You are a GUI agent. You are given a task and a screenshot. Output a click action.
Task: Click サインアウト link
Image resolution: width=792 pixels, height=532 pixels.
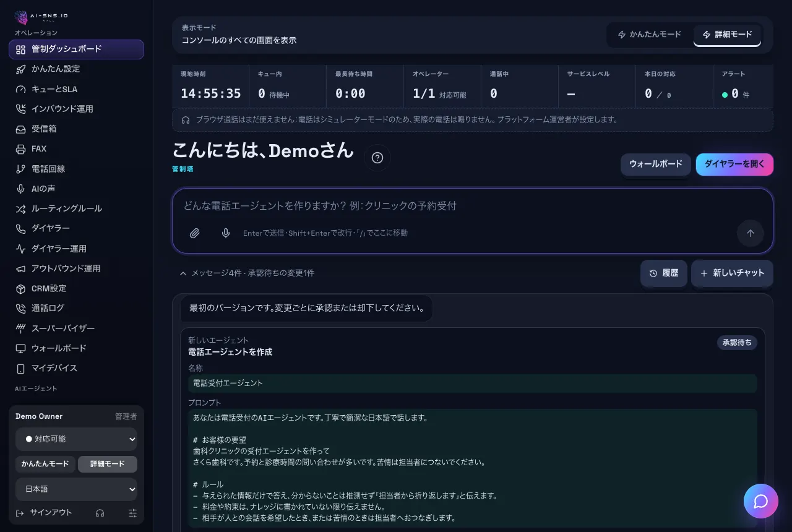tap(44, 513)
